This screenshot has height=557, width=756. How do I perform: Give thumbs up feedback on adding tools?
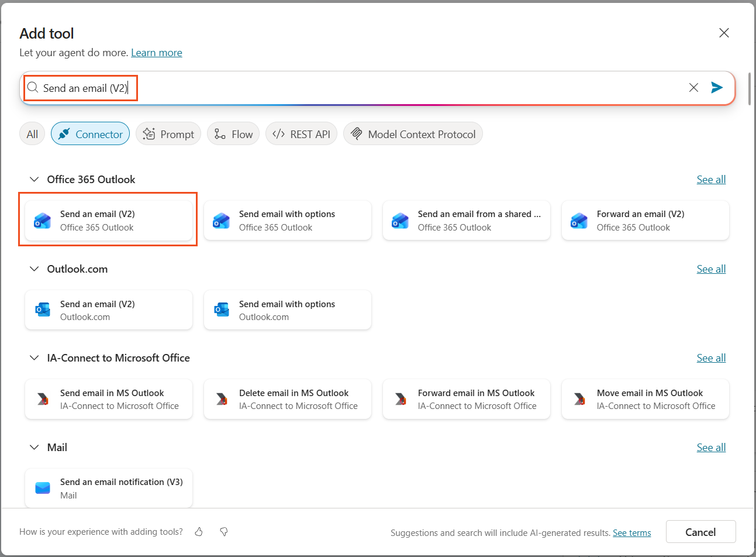[x=198, y=531]
